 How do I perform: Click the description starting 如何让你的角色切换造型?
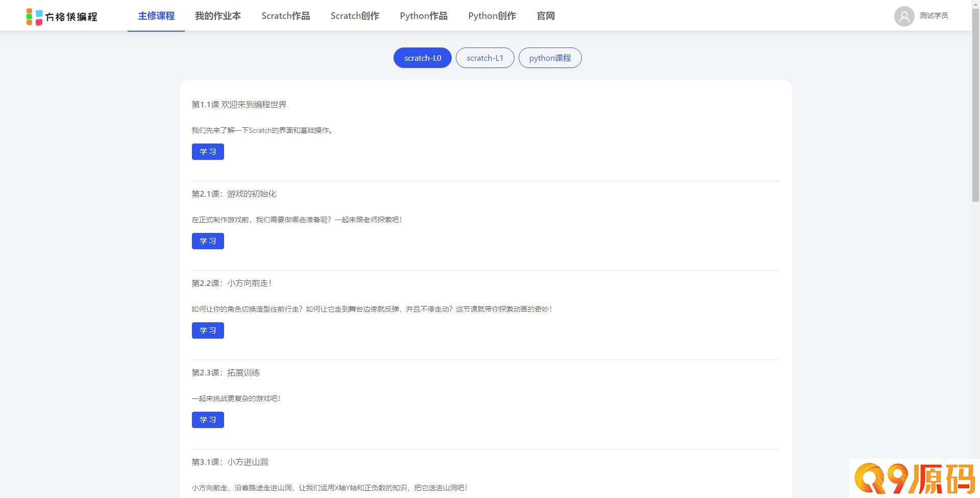pos(372,309)
